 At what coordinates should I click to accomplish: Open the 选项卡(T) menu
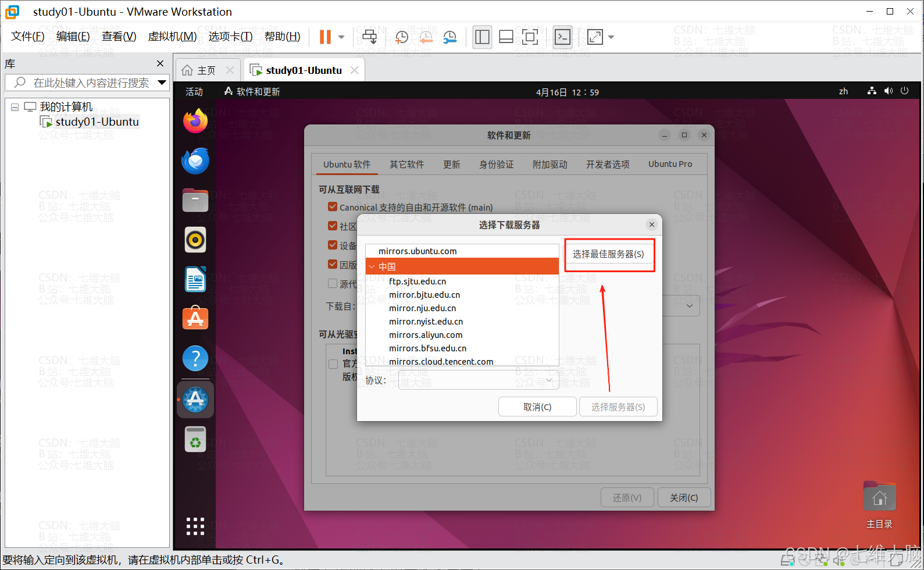(x=230, y=37)
